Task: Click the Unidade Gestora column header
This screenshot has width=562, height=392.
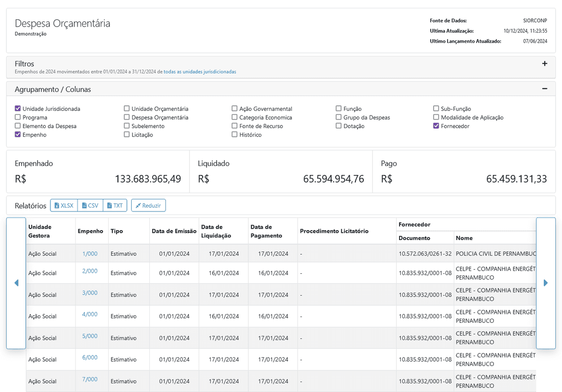Action: tap(50, 231)
